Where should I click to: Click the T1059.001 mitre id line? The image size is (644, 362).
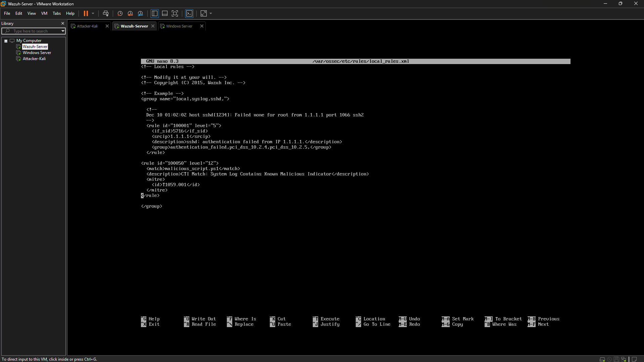point(176,185)
